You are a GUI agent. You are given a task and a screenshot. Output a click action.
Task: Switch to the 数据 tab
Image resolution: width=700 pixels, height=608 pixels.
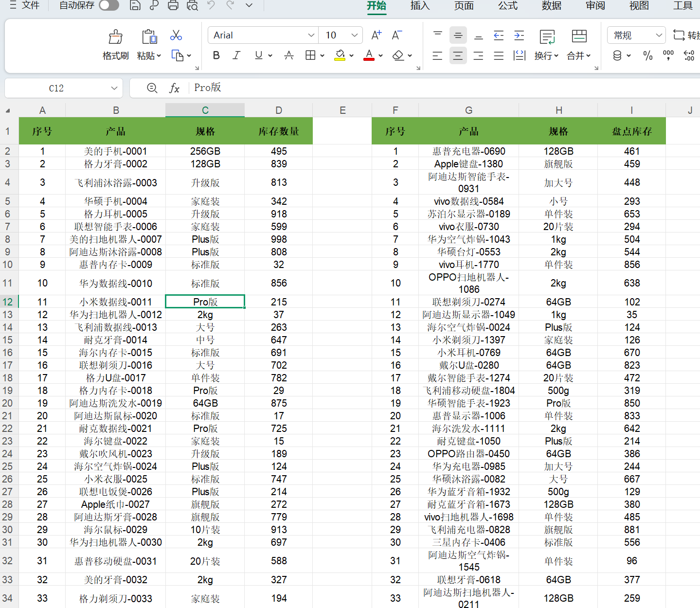click(551, 6)
